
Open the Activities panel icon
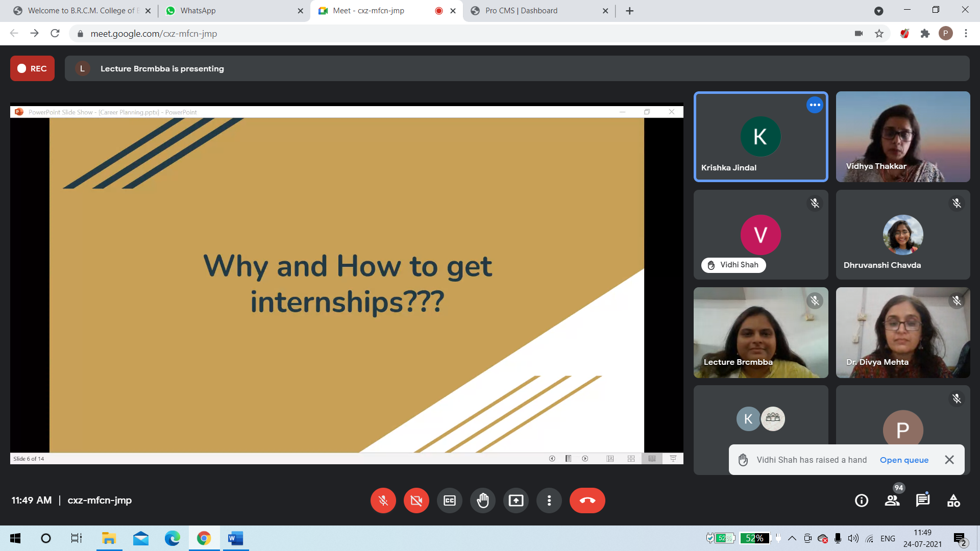point(953,500)
